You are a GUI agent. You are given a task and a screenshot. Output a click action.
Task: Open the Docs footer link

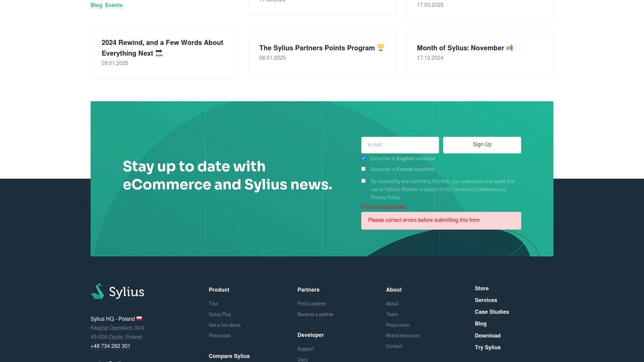303,359
